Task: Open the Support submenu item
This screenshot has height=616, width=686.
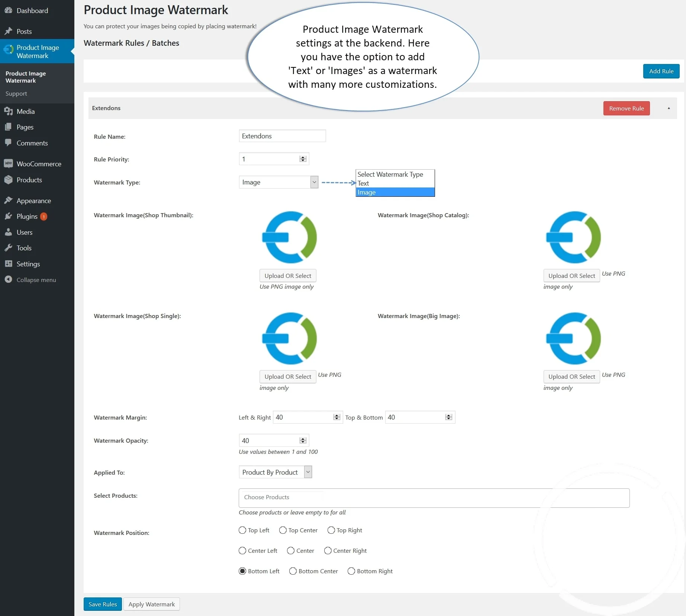Action: [16, 94]
